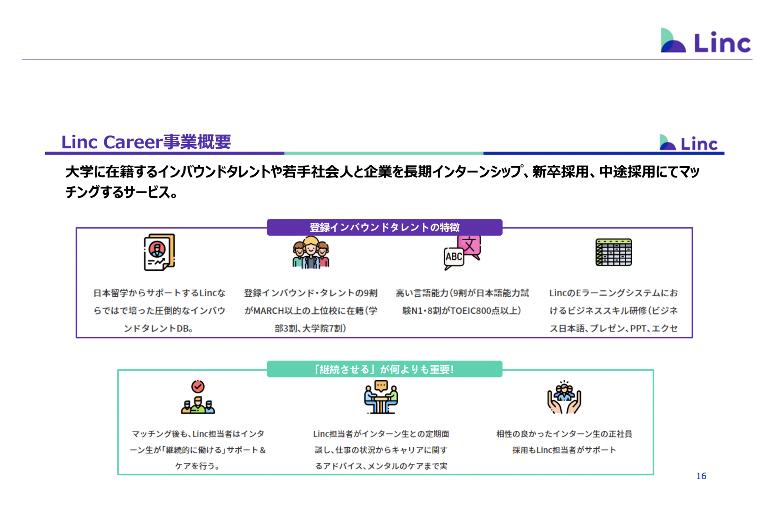This screenshot has width=772, height=532.
Task: Select text starting 大学に在籍するインバウンドタレント
Action: point(382,172)
